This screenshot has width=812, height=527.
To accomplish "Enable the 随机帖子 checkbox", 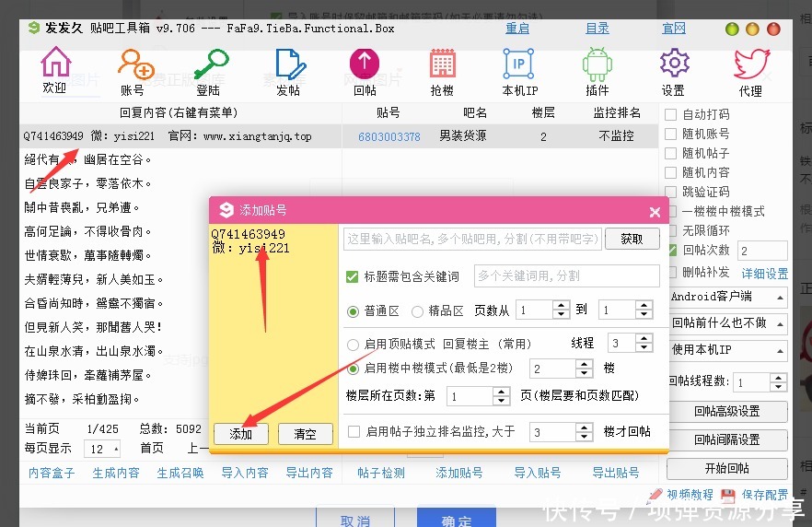I will pyautogui.click(x=670, y=153).
